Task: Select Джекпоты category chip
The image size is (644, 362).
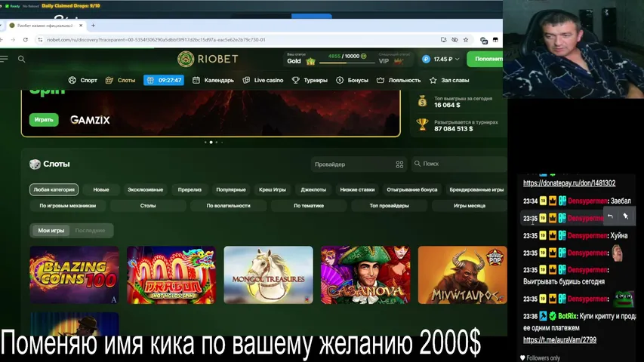Action: tap(313, 189)
